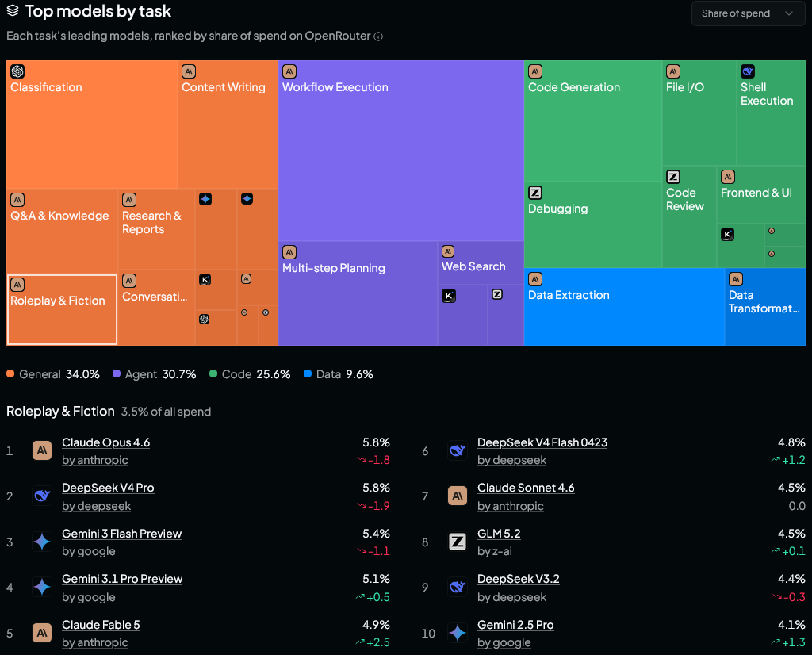The height and width of the screenshot is (655, 812).
Task: Select the Frontend & UI tile
Action: (x=761, y=195)
